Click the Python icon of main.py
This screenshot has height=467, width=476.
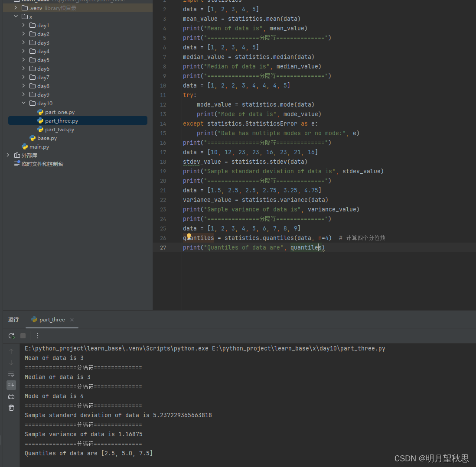tap(25, 147)
